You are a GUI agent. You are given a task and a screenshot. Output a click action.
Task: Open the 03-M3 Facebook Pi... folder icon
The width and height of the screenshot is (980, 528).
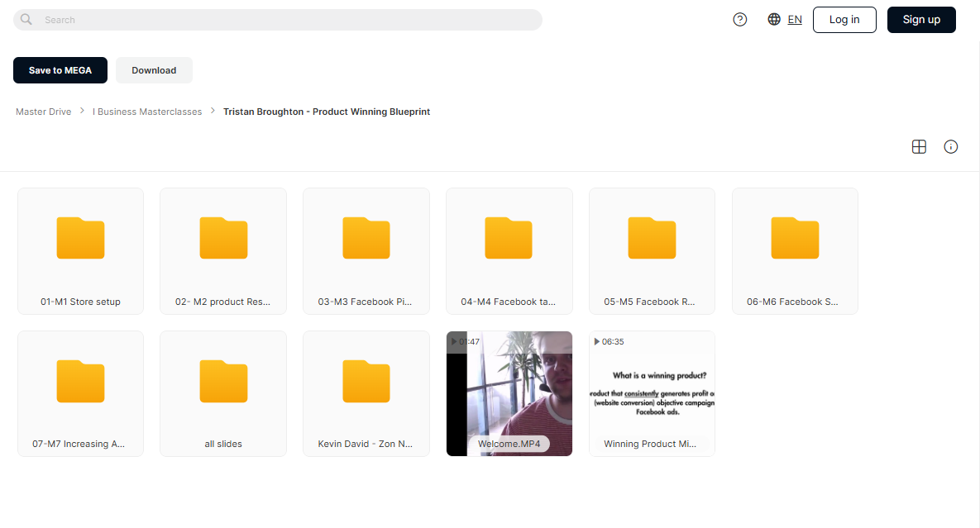point(366,238)
